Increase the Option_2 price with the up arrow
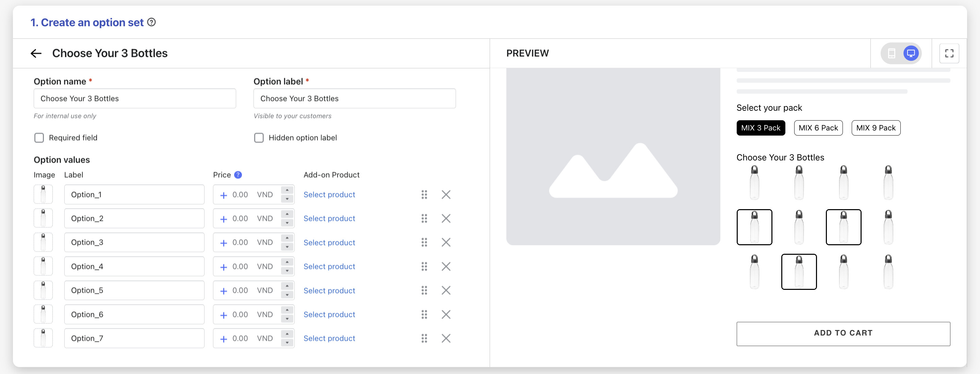Viewport: 980px width, 374px height. point(287,215)
